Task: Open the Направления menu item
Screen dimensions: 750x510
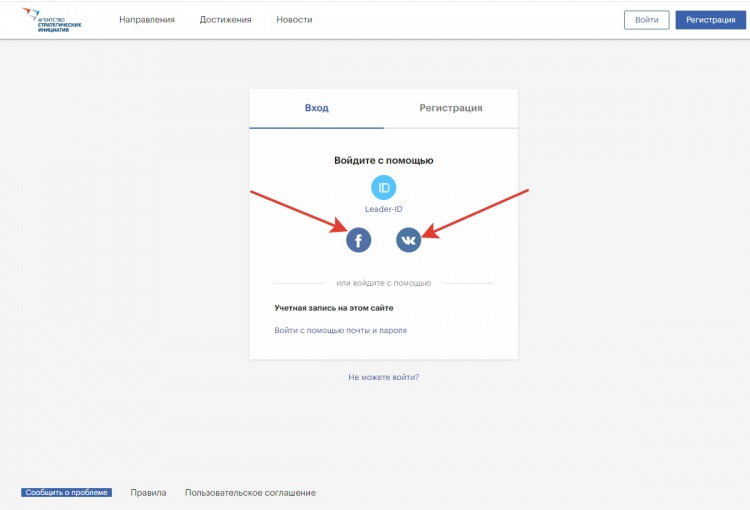Action: [x=146, y=20]
